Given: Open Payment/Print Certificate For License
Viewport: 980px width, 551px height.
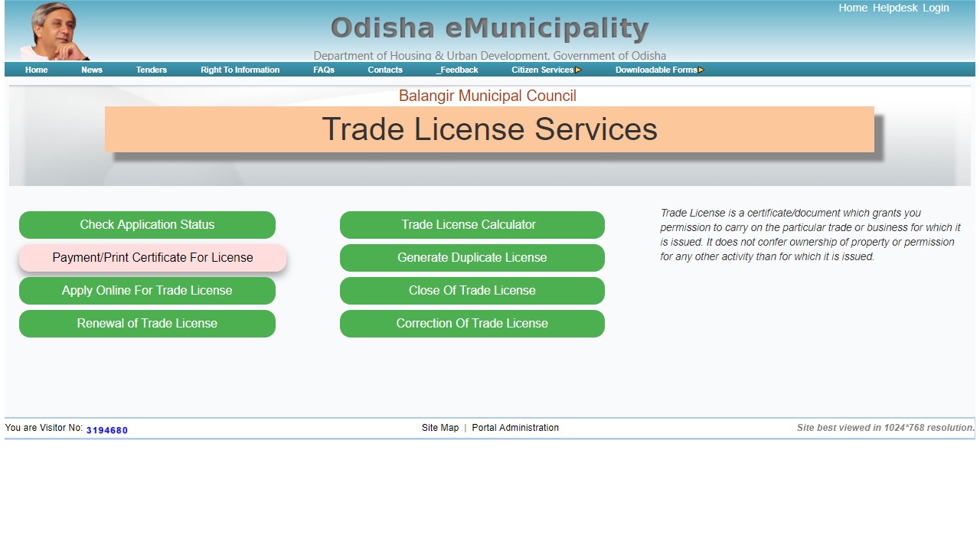Looking at the screenshot, I should 151,257.
